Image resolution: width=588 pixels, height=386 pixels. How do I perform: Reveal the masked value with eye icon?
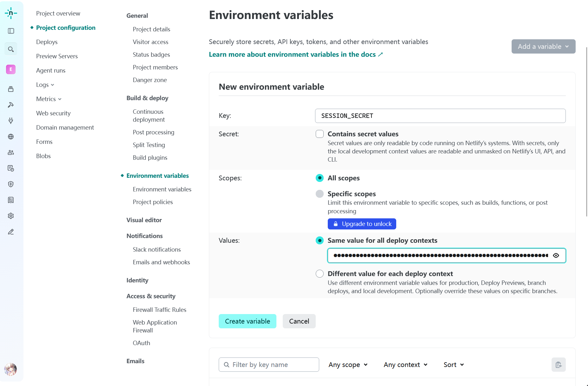(x=556, y=255)
